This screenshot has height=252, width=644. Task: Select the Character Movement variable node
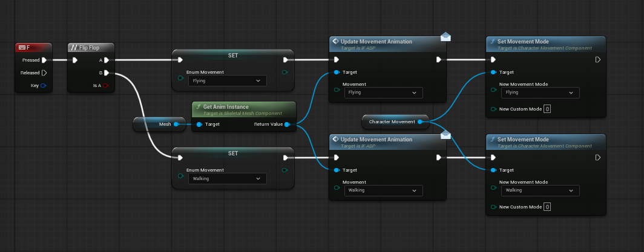[392, 121]
